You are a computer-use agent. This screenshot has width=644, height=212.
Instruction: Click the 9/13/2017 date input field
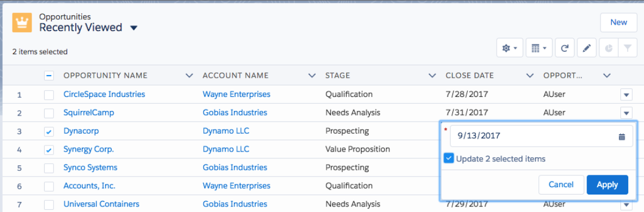pyautogui.click(x=541, y=136)
